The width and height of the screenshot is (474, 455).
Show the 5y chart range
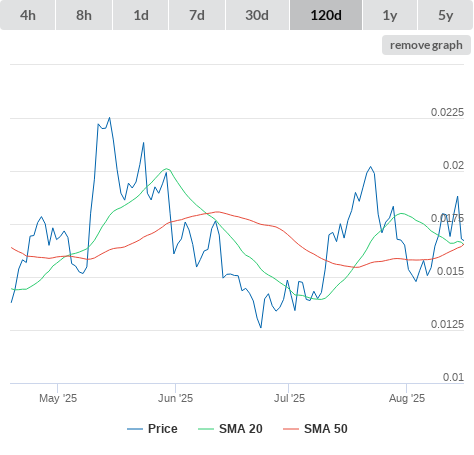(x=446, y=15)
